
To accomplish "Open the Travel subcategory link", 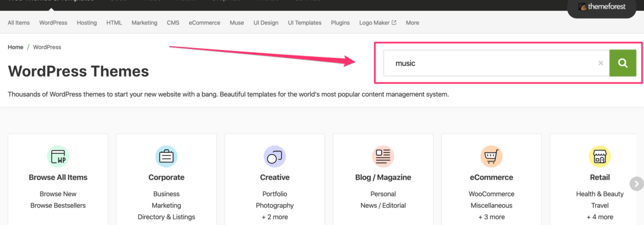I will point(600,205).
